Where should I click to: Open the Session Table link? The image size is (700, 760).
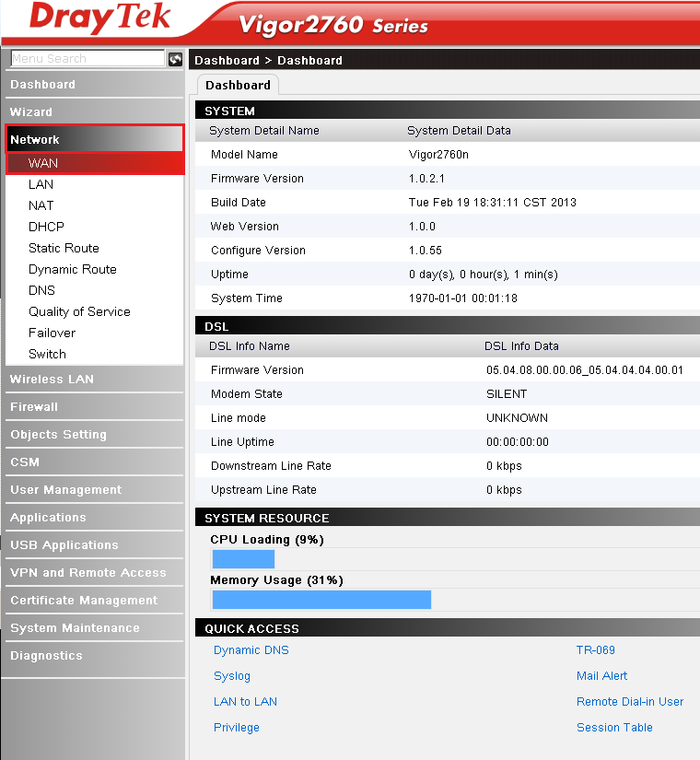[x=614, y=727]
